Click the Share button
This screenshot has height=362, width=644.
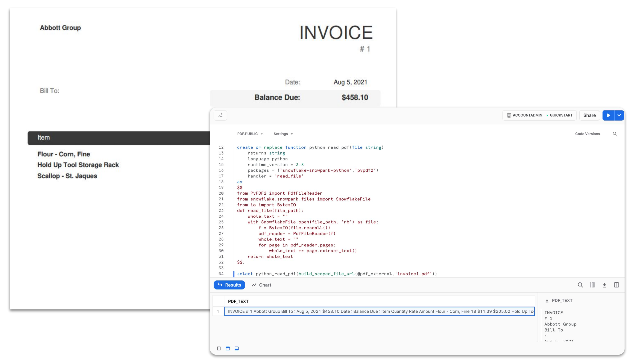click(x=589, y=115)
